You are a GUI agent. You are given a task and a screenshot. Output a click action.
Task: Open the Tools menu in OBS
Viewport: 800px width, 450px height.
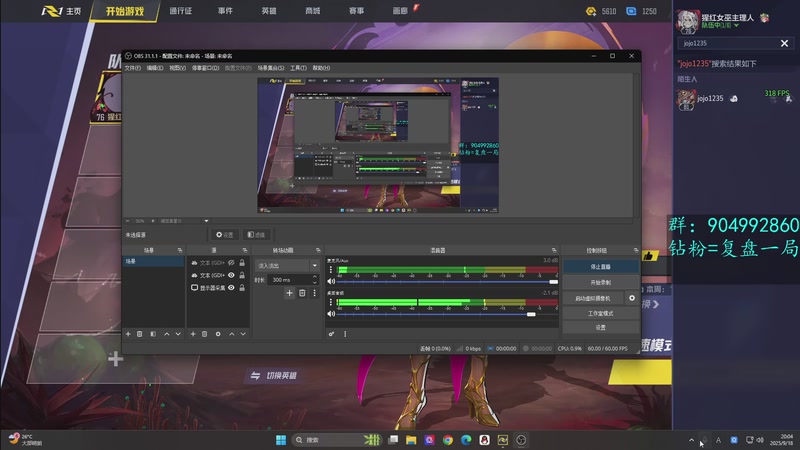pyautogui.click(x=298, y=68)
